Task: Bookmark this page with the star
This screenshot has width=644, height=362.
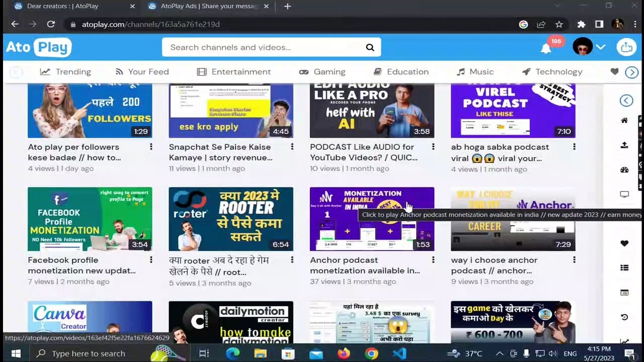Action: (559, 24)
